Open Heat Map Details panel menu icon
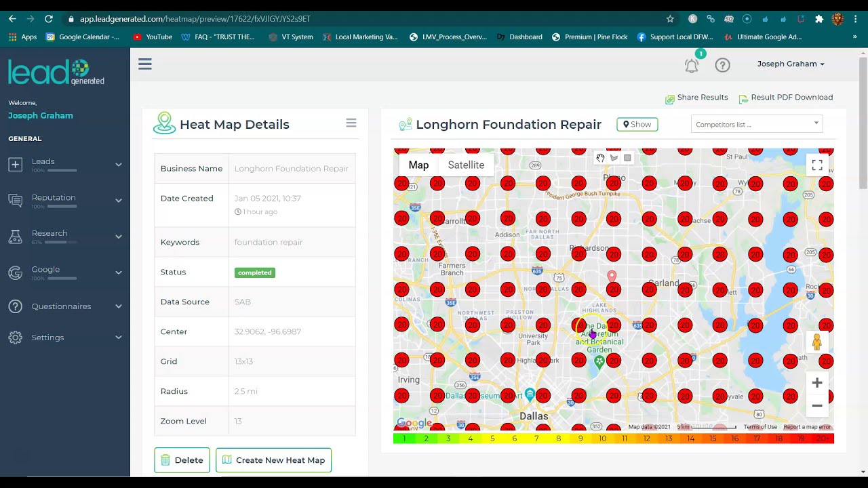Screen dimensions: 868x488 coord(351,123)
